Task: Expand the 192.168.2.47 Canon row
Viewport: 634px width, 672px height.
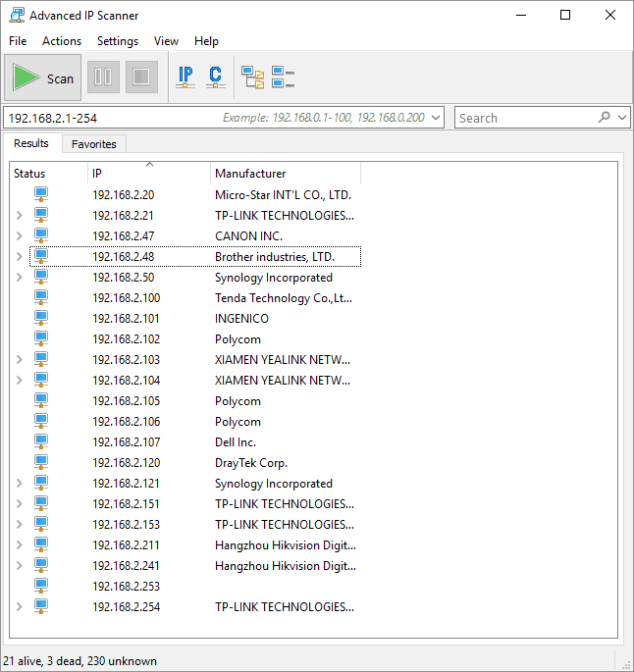Action: [x=20, y=235]
